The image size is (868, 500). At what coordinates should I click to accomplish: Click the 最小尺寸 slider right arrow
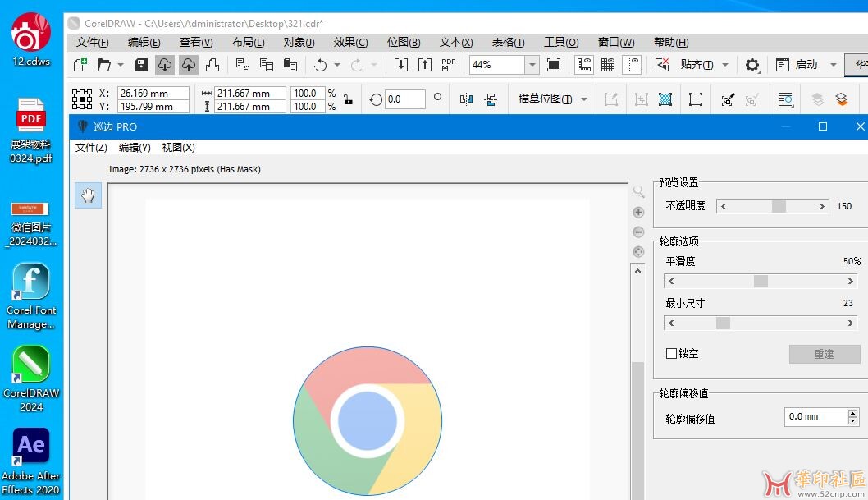[851, 323]
